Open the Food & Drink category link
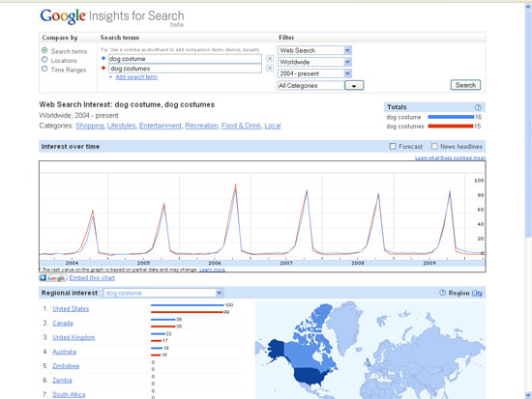This screenshot has height=399, width=532. [241, 126]
